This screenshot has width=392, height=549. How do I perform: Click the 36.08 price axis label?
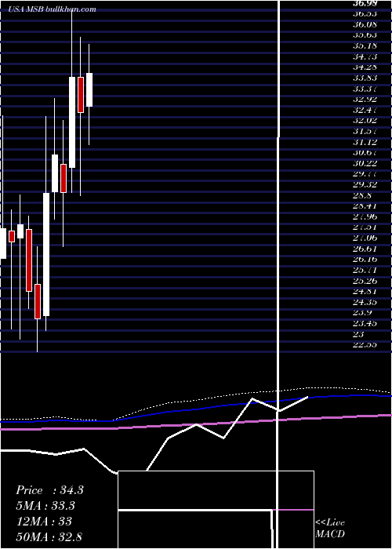pyautogui.click(x=365, y=24)
